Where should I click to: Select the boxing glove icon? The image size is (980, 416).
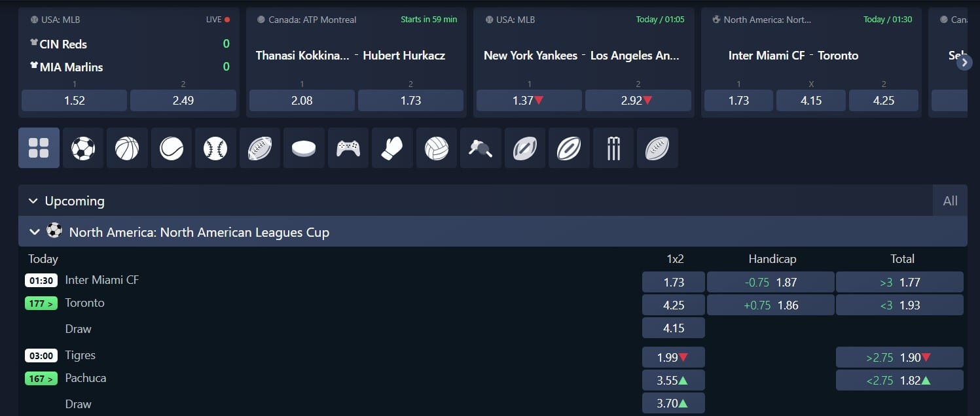(392, 148)
